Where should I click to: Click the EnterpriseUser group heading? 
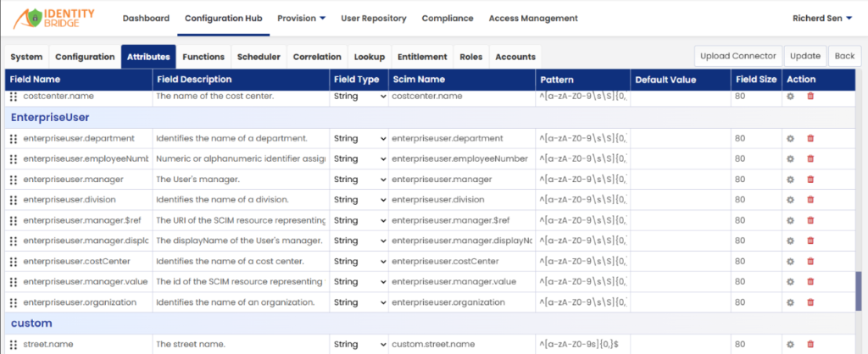(50, 117)
